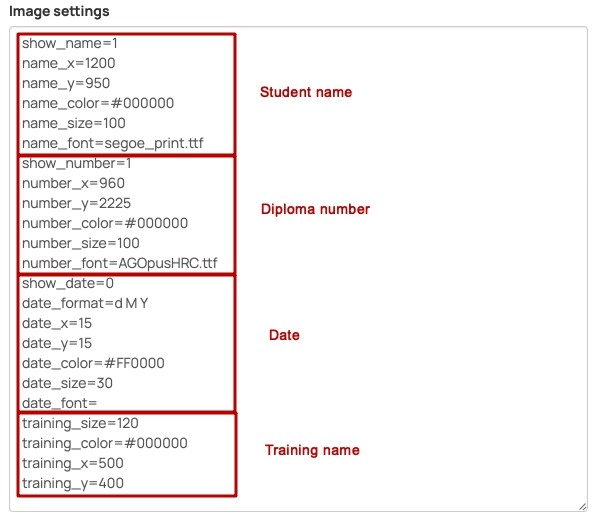Screen dimensions: 593x520
Task: Click the Training name annotation label
Action: (x=312, y=450)
